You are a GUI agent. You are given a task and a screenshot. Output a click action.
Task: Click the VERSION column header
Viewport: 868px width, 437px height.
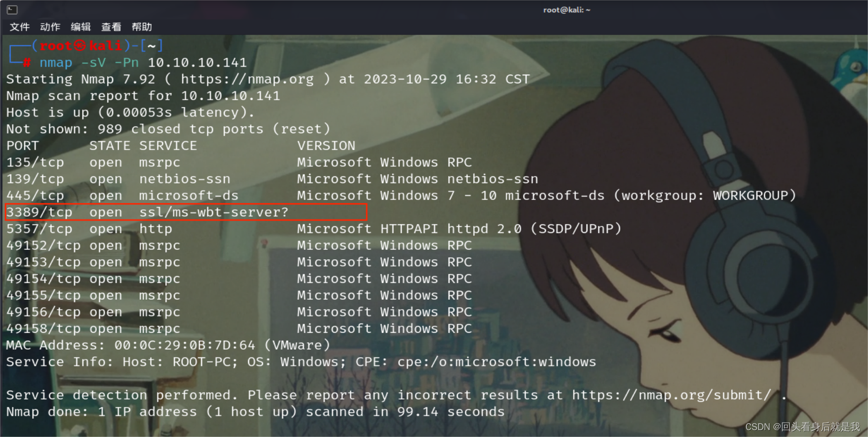point(326,146)
